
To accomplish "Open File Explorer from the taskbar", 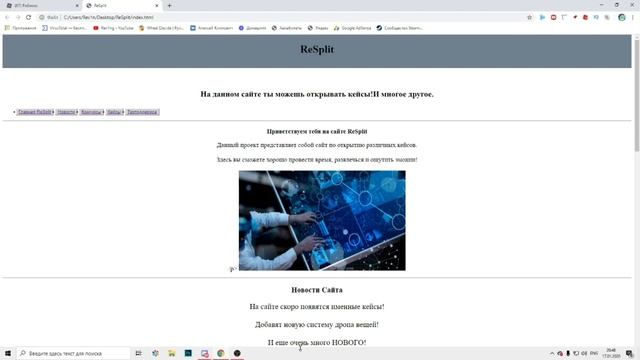I will 171,353.
